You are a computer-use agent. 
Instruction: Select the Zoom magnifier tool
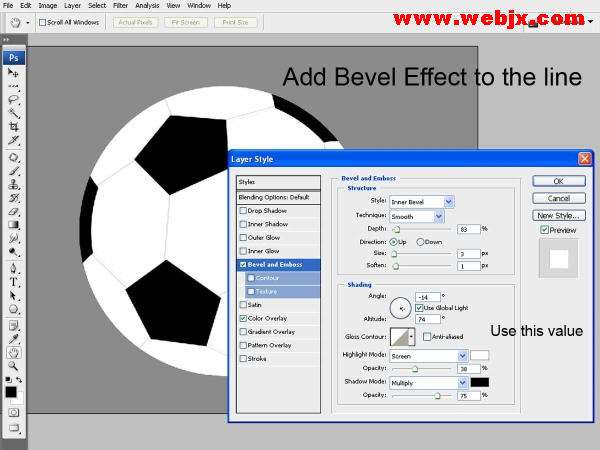(13, 366)
